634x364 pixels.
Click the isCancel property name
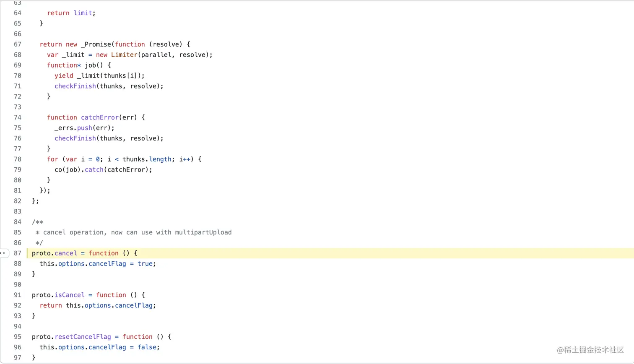tap(69, 295)
